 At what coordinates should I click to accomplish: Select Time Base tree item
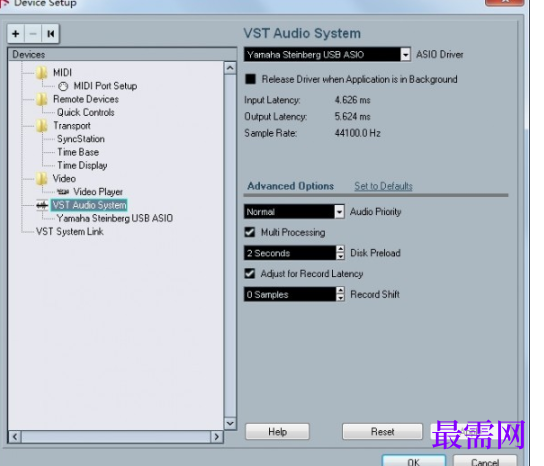(x=78, y=152)
